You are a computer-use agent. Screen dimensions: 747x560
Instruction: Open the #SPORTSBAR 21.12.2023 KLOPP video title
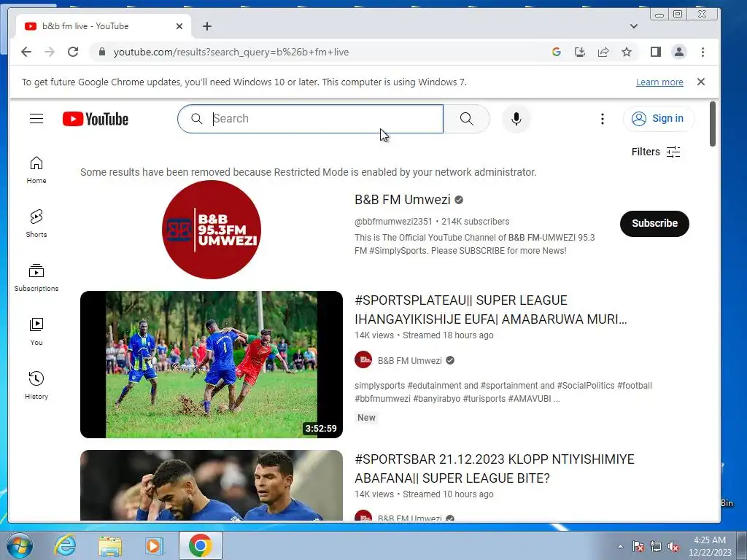click(495, 469)
